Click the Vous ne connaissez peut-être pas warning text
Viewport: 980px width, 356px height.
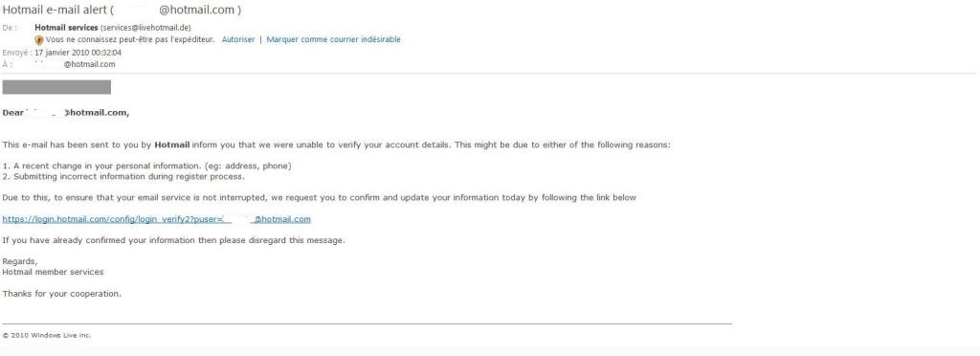point(130,39)
